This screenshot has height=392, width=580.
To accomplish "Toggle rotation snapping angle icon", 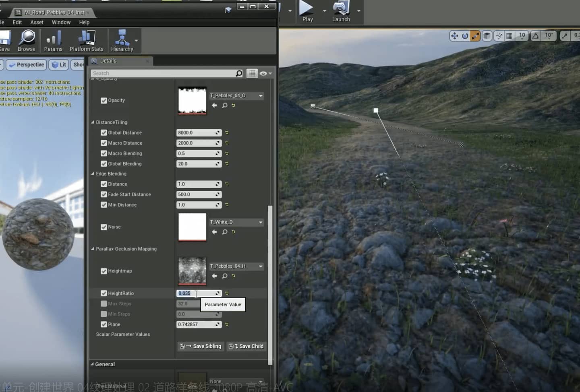I will [x=535, y=36].
